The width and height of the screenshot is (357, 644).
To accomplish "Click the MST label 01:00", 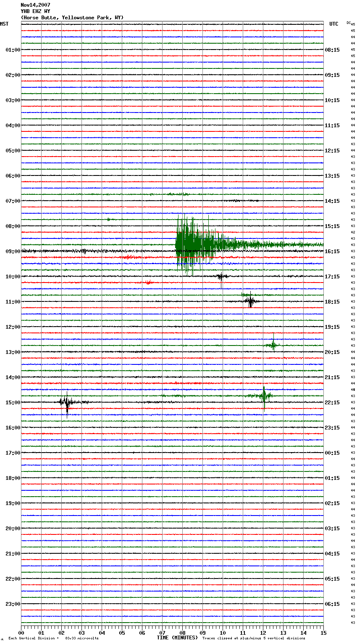I will tap(13, 50).
